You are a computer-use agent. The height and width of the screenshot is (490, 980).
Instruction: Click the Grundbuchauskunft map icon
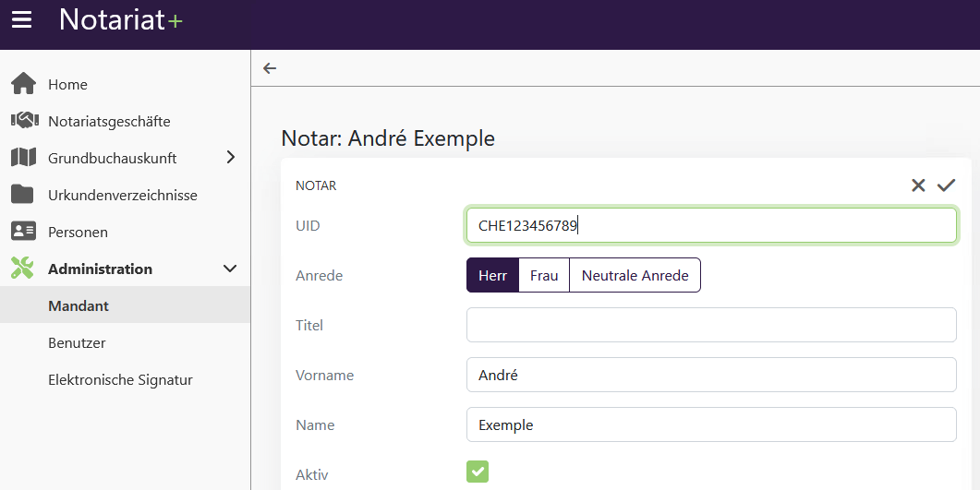tap(23, 158)
